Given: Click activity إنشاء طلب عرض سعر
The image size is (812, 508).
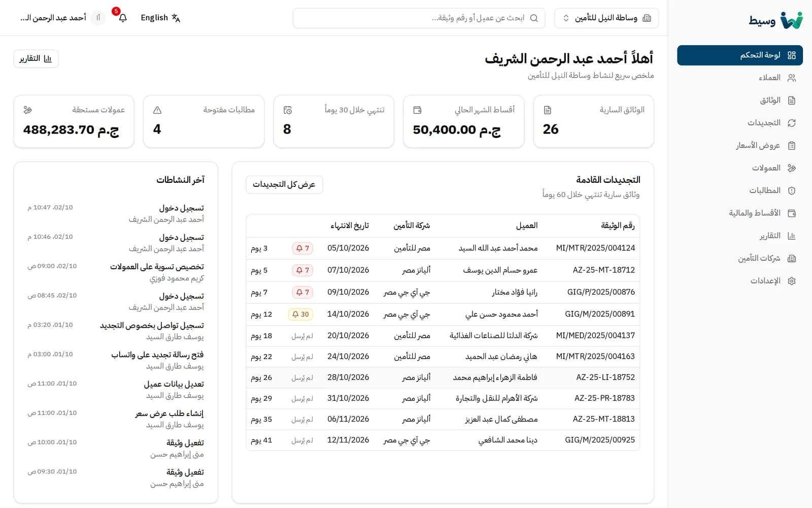Looking at the screenshot, I should pos(170,414).
